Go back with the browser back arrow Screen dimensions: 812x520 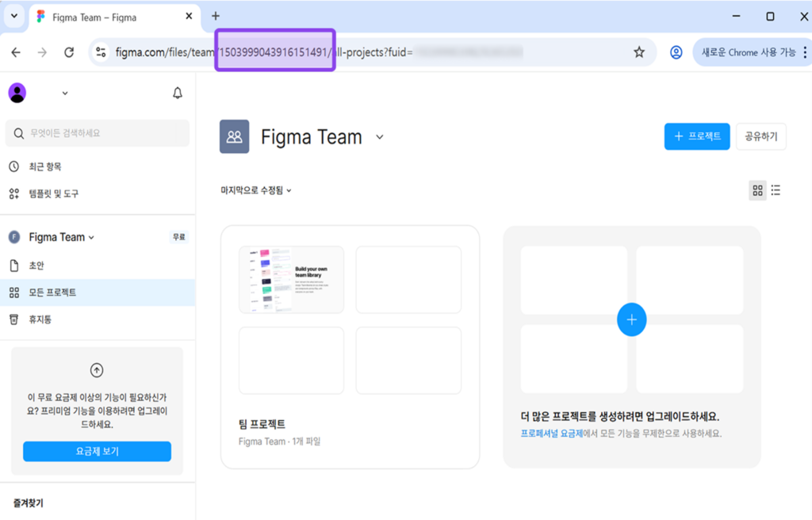point(16,52)
